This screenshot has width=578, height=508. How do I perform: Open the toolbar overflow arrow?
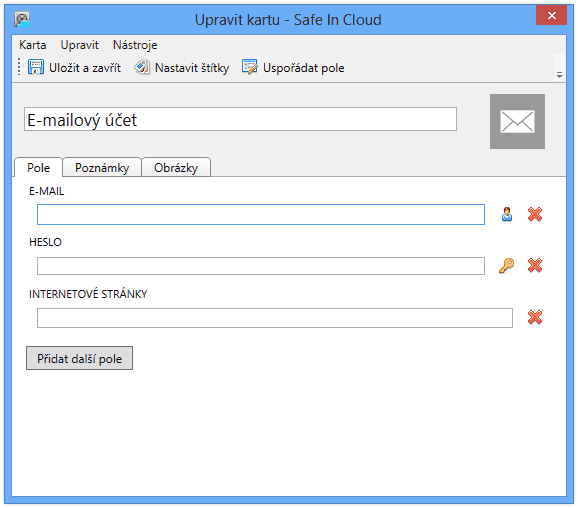[559, 75]
